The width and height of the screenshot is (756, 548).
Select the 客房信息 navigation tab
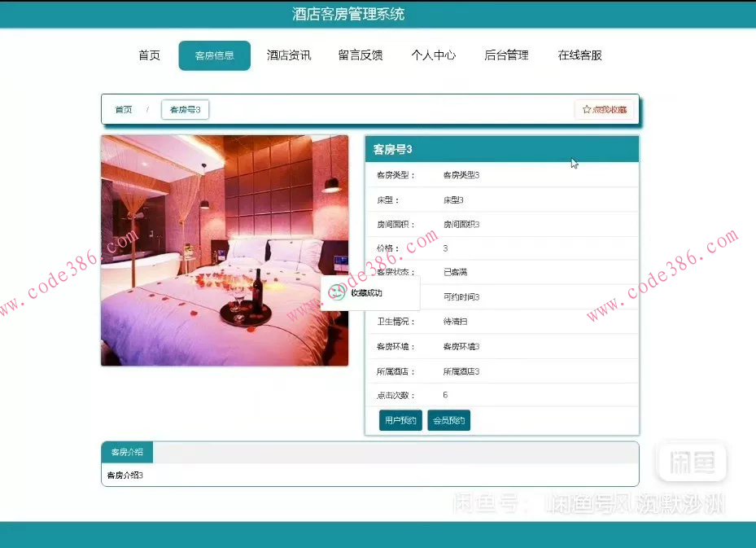(214, 55)
